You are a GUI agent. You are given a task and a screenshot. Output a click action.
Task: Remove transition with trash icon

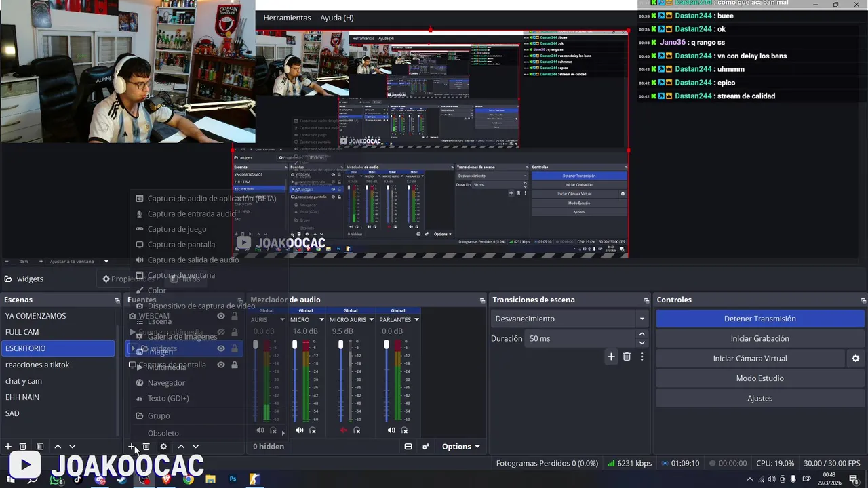click(x=627, y=357)
